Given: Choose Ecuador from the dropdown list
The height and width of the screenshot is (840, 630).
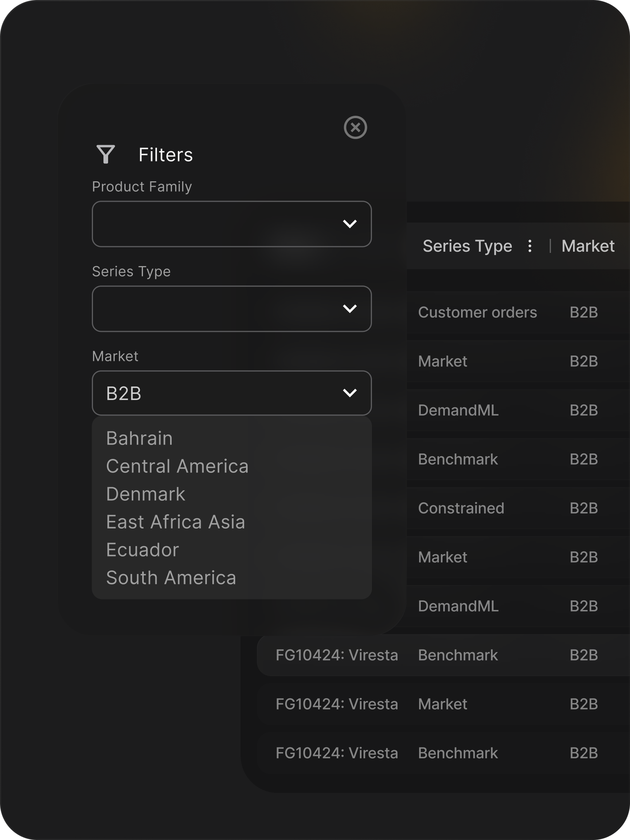Looking at the screenshot, I should coord(143,550).
